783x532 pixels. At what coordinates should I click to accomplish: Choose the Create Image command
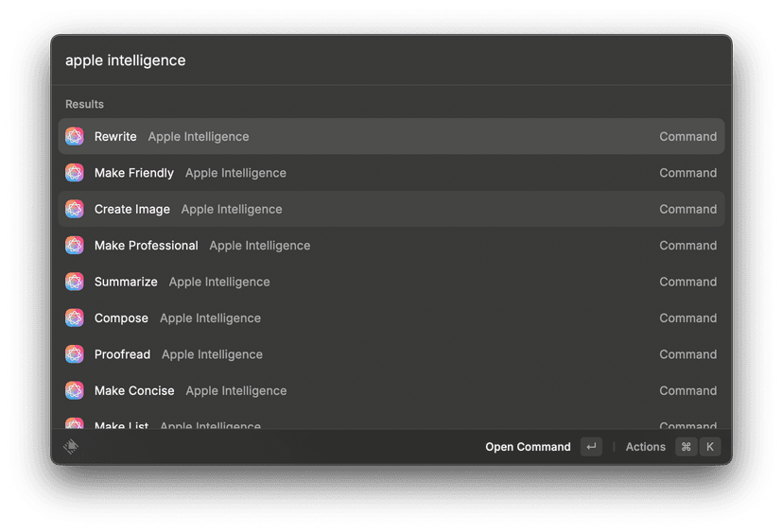point(391,209)
